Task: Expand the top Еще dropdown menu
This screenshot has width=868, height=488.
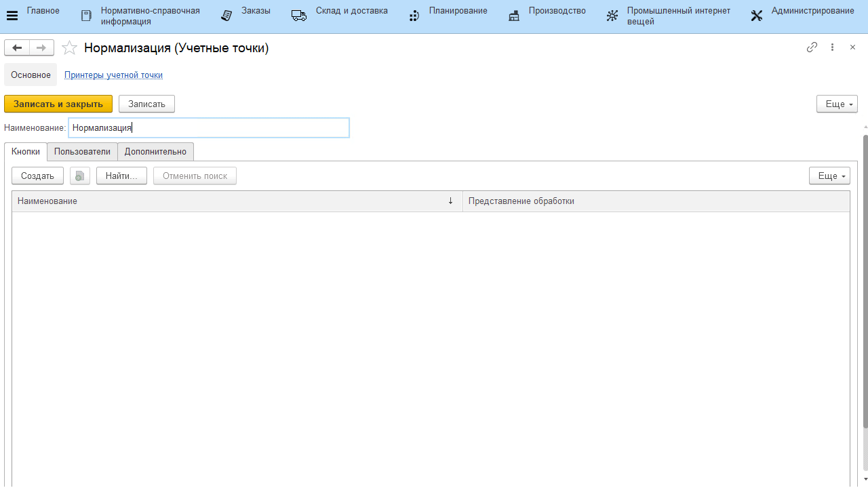Action: 837,104
